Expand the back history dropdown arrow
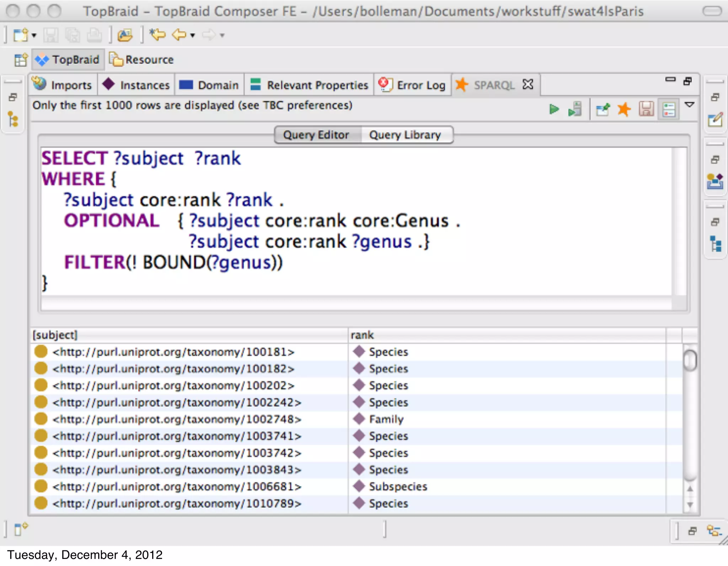This screenshot has height=566, width=728. [193, 35]
